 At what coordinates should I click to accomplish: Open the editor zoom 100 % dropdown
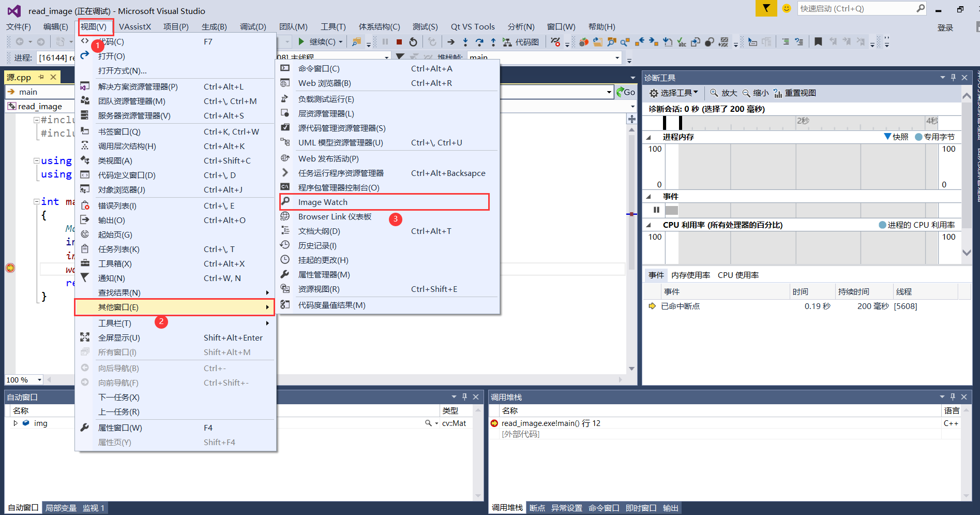39,380
